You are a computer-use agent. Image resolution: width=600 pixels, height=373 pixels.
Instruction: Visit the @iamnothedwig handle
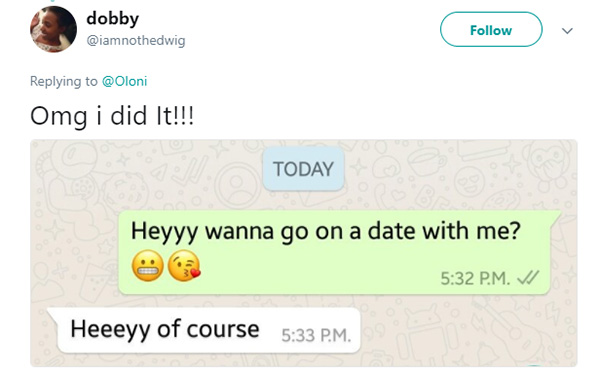click(x=136, y=40)
